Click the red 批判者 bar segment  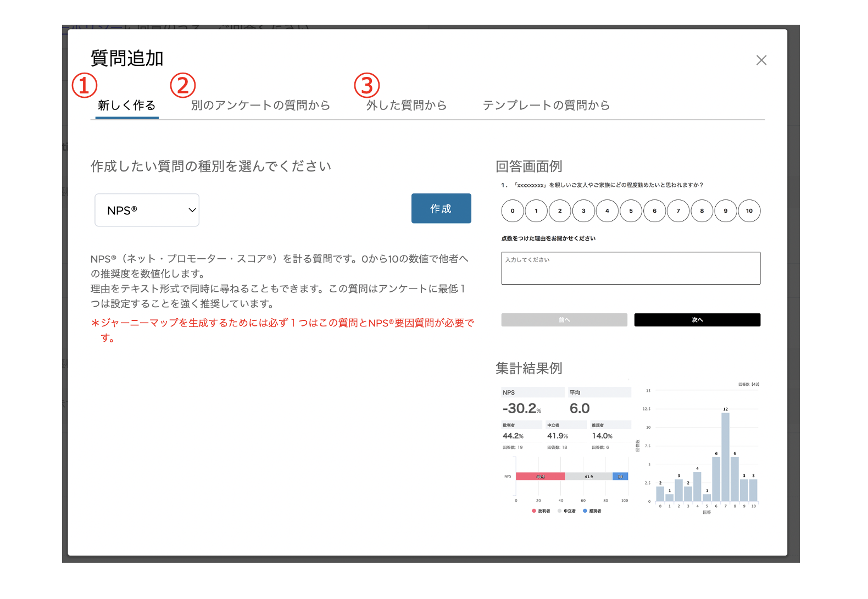click(x=540, y=476)
